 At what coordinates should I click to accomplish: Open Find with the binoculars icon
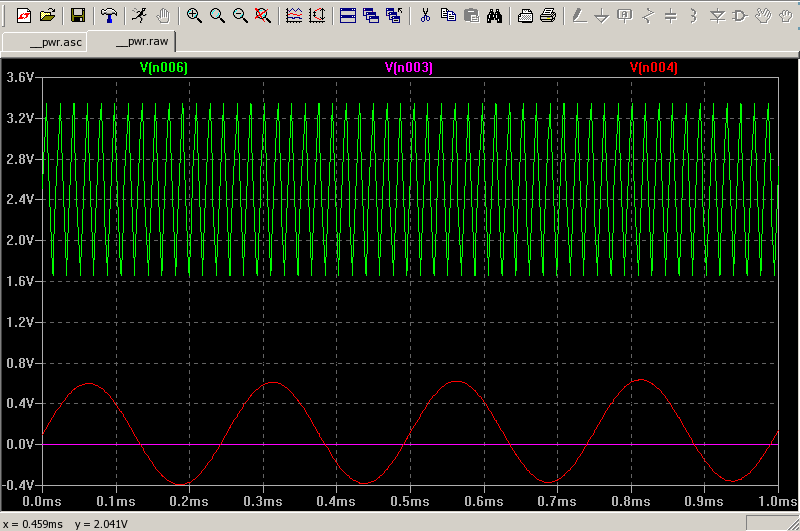[494, 15]
